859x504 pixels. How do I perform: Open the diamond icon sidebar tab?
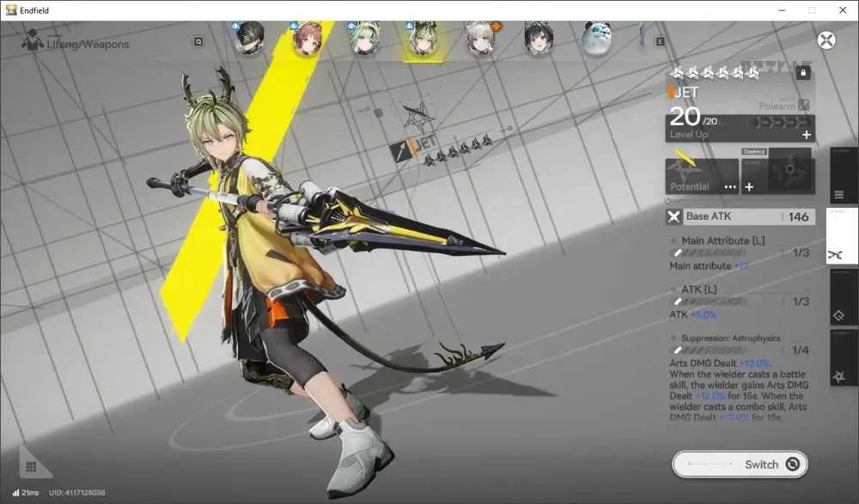coord(844,297)
